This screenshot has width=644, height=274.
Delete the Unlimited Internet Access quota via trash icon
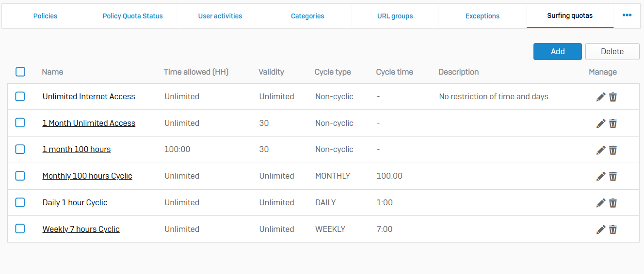pos(613,97)
